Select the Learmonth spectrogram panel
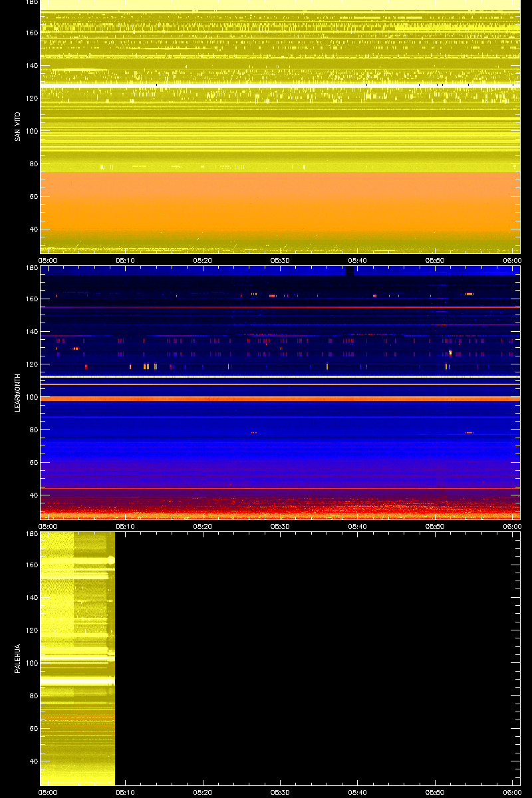 pos(280,392)
